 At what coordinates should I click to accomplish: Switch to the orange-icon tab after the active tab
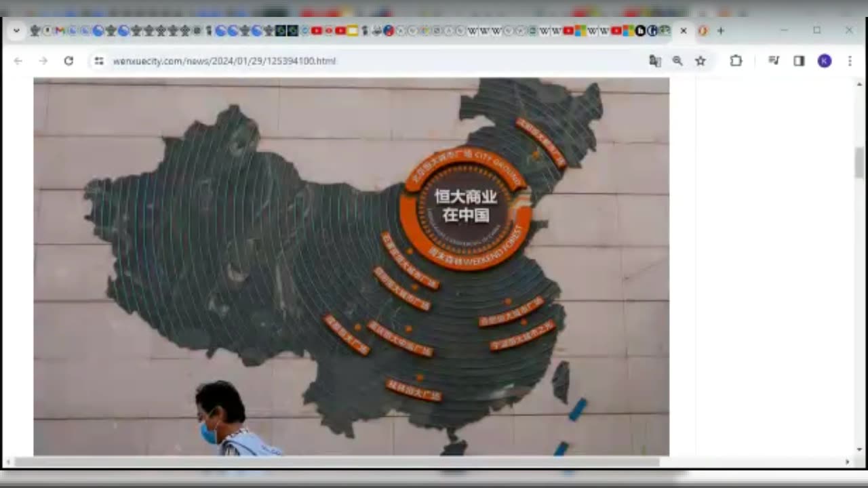[x=703, y=30]
